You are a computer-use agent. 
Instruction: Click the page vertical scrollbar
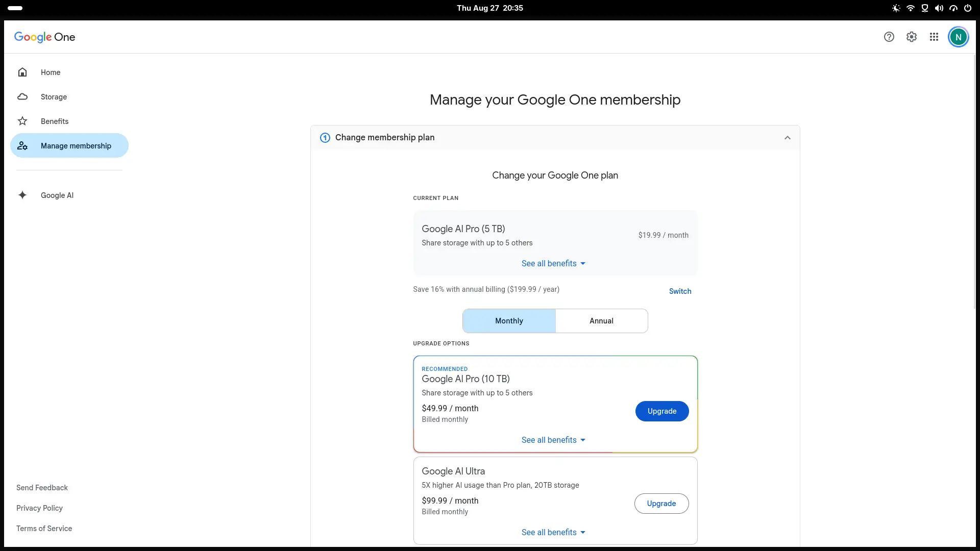(x=974, y=181)
